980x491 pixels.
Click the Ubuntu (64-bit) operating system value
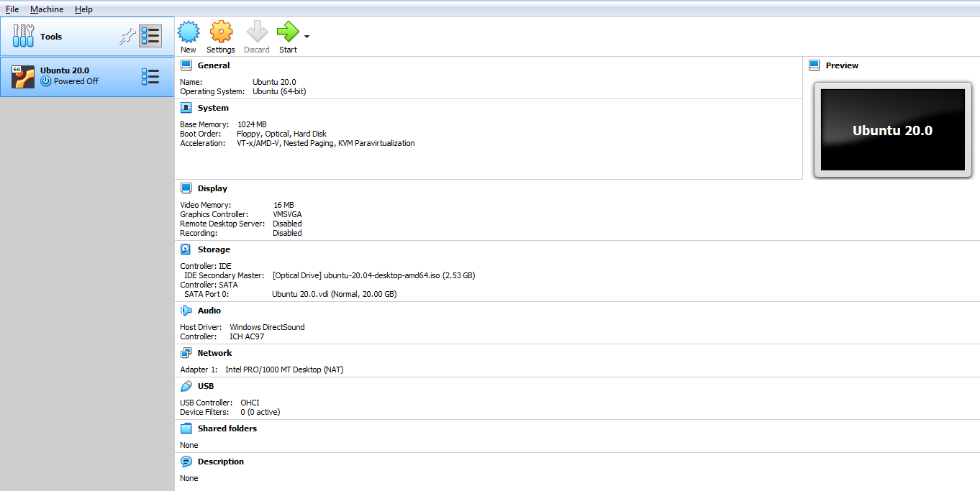(x=279, y=91)
